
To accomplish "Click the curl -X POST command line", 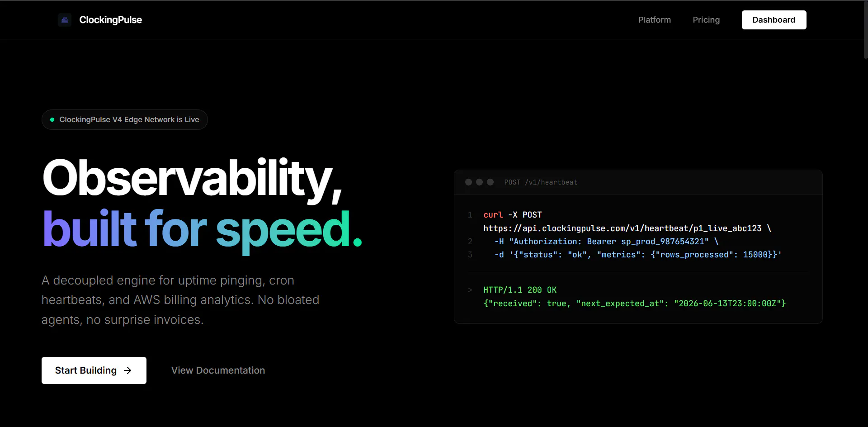I will tap(513, 215).
